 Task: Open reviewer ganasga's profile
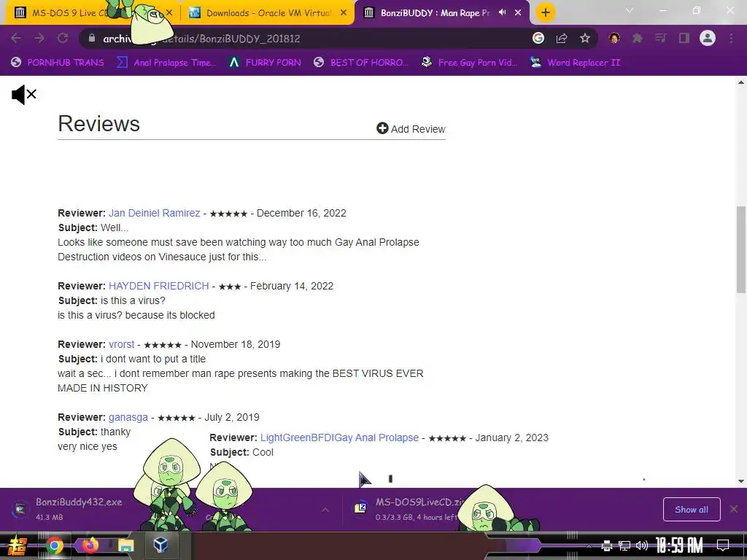coord(128,417)
